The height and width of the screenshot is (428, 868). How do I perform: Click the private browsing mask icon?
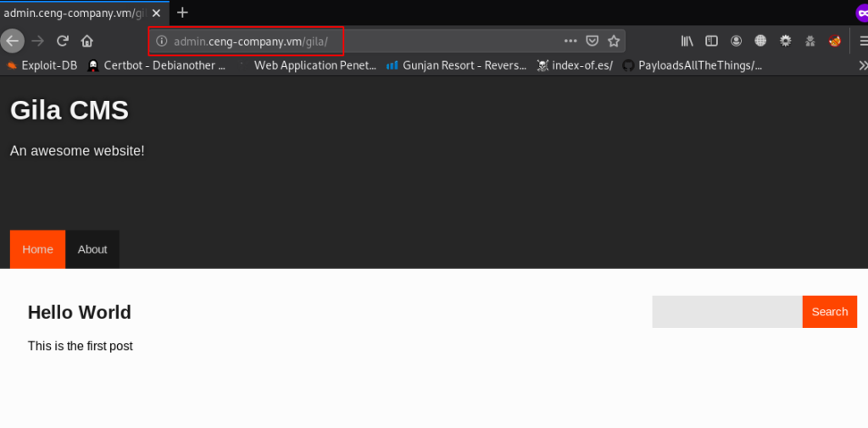862,13
